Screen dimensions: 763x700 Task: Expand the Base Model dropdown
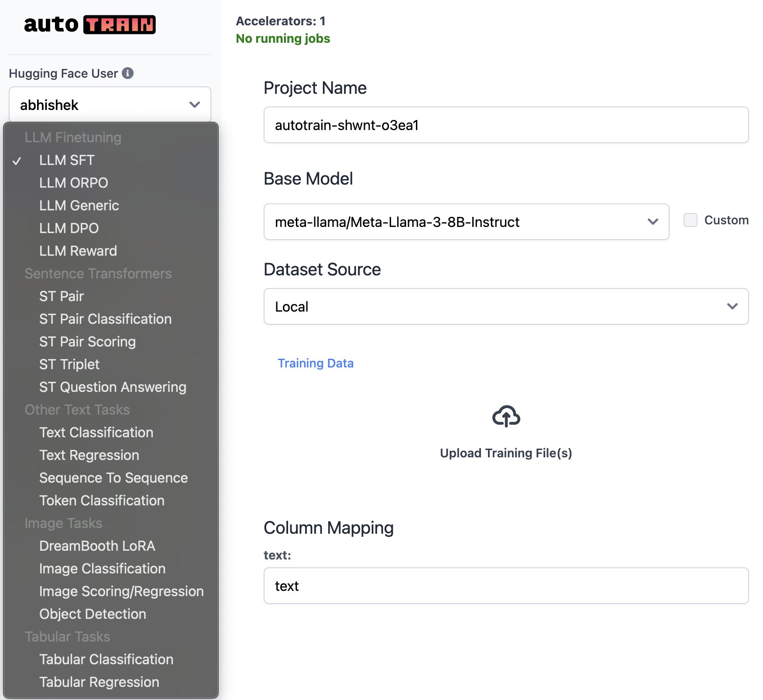[x=466, y=222]
